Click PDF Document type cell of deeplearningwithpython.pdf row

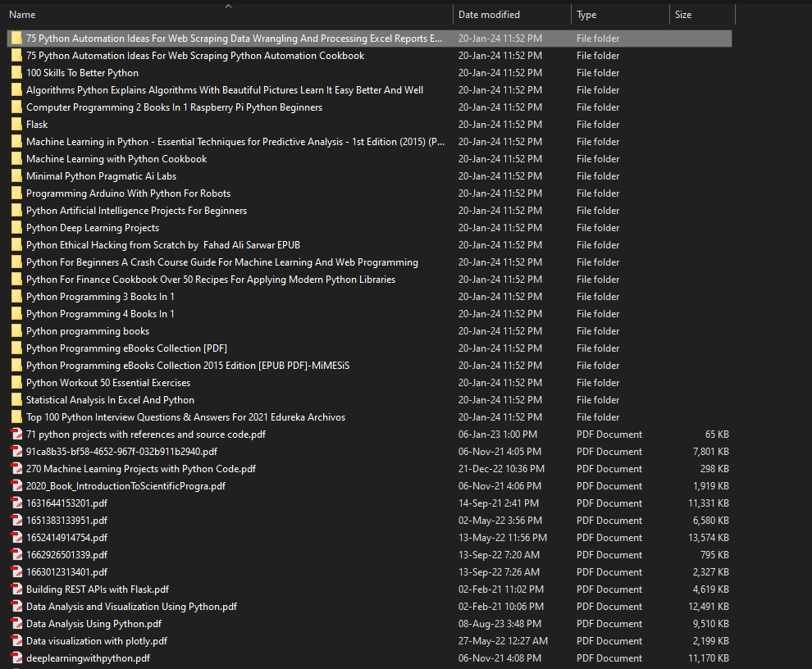click(609, 658)
